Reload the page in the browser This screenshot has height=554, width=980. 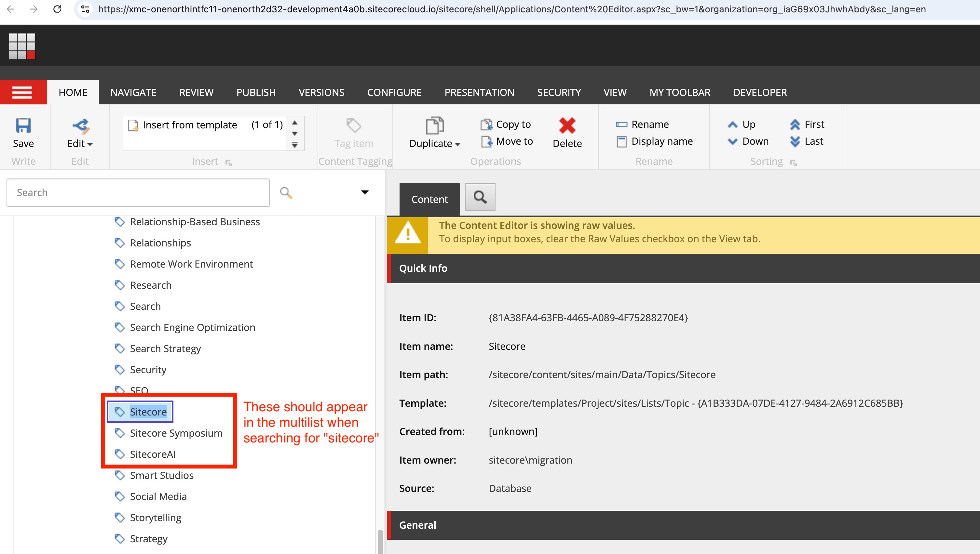coord(57,9)
